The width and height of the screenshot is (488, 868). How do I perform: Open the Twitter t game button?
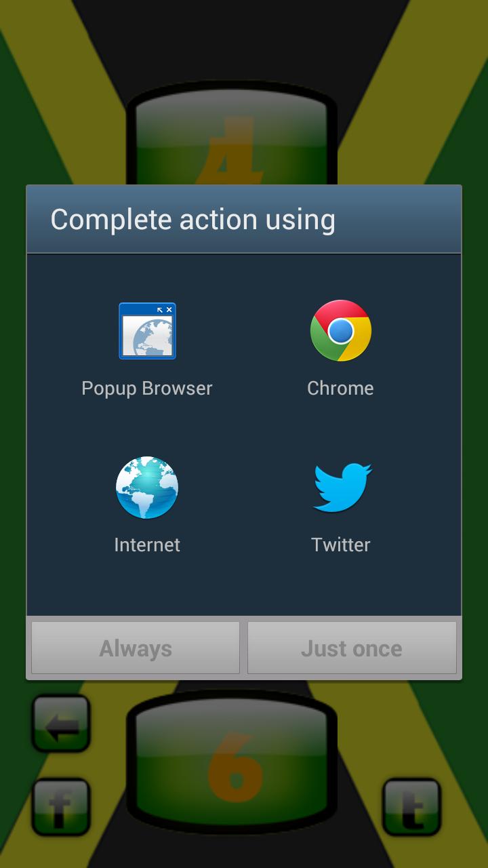tap(411, 807)
